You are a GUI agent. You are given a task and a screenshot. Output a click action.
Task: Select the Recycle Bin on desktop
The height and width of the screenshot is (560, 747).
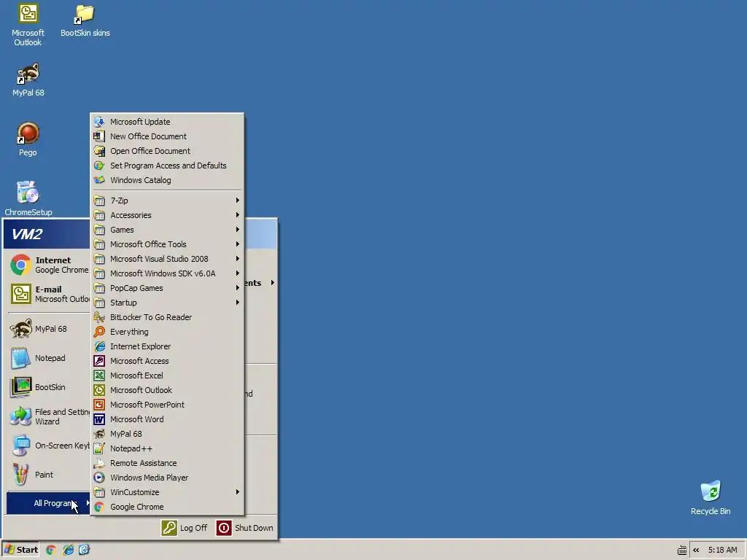711,497
